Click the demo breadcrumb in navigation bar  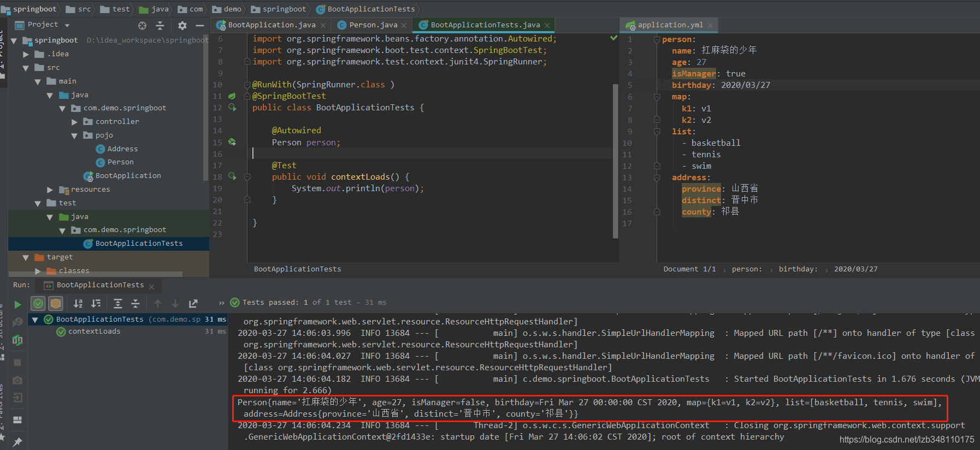click(227, 9)
